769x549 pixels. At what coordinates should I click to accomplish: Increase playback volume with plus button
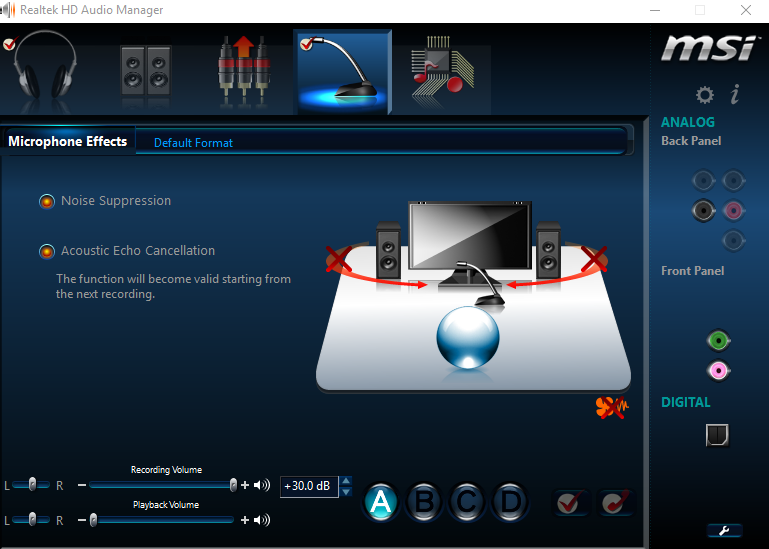point(245,520)
